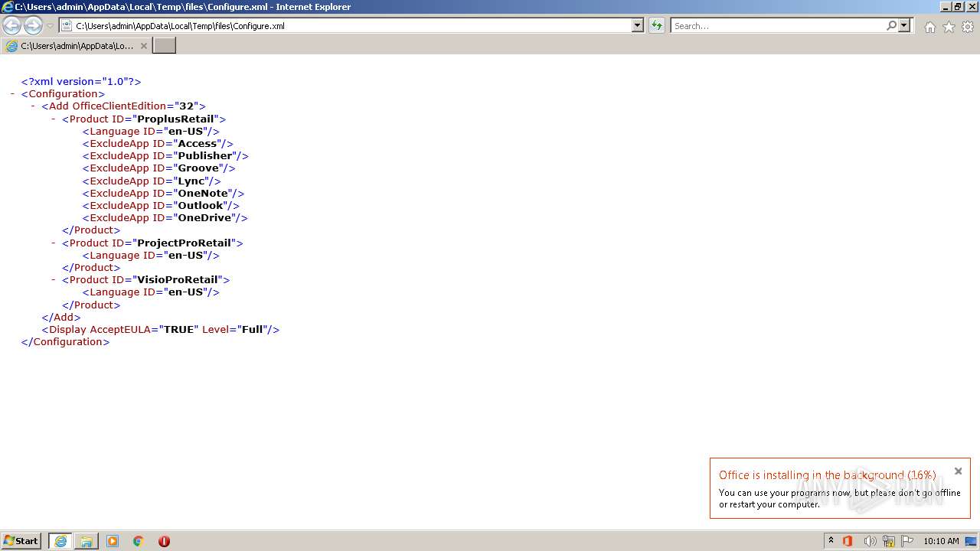Click the ExcludeApp ID="OneDrive" line

(165, 217)
